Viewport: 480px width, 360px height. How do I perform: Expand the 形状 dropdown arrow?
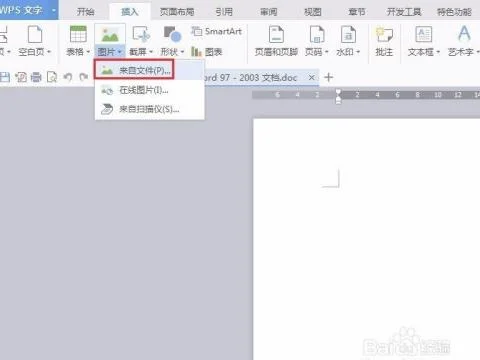[x=182, y=52]
